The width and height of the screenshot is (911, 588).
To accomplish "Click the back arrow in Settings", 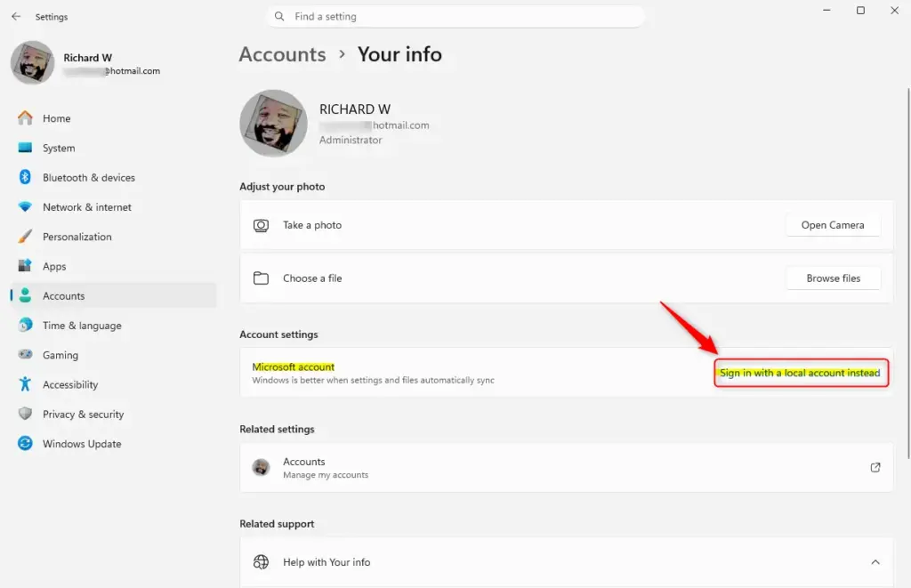I will point(16,17).
